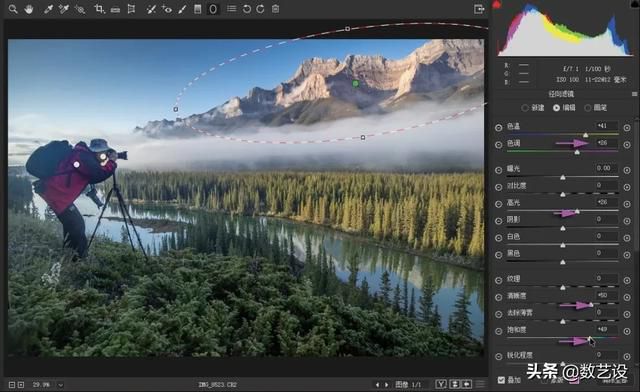Image resolution: width=640 pixels, height=392 pixels.
Task: Open the radial filter panel menu icon
Action: pos(635,94)
